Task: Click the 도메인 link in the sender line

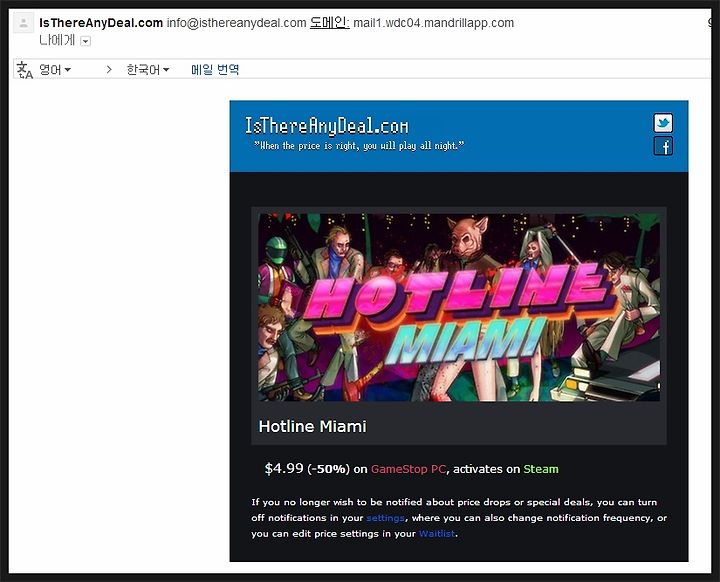Action: (329, 22)
